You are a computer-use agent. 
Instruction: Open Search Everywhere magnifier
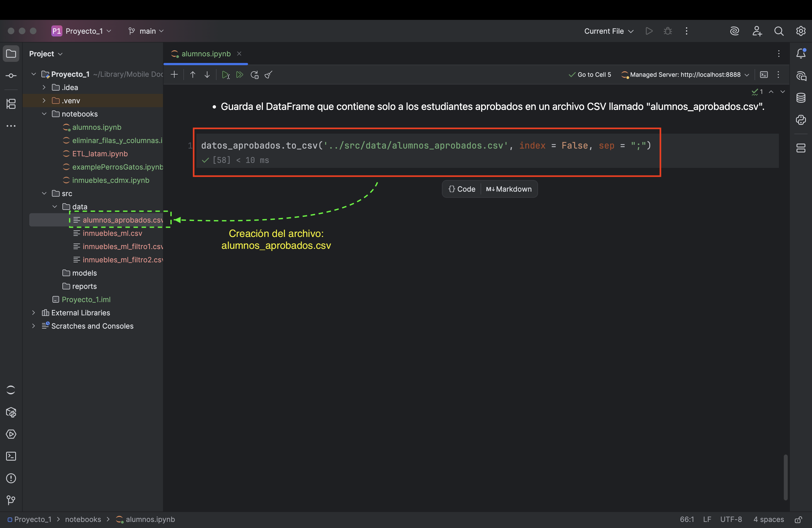pos(779,31)
